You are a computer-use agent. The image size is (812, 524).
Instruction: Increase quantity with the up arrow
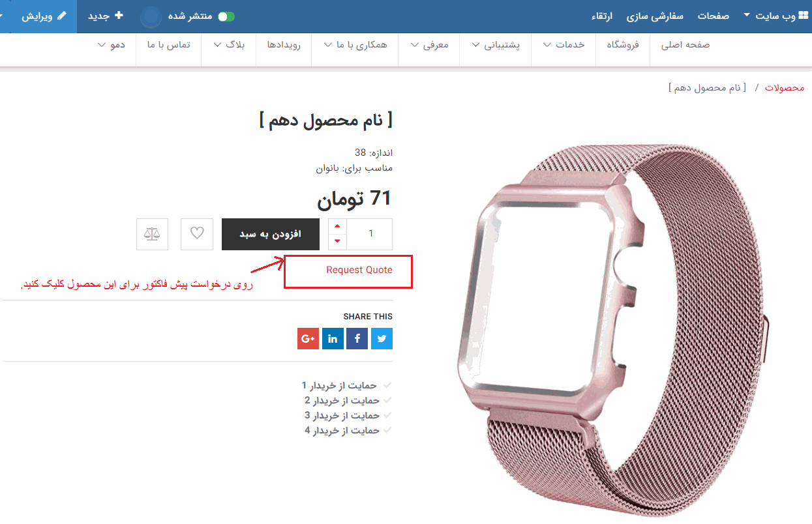337,227
